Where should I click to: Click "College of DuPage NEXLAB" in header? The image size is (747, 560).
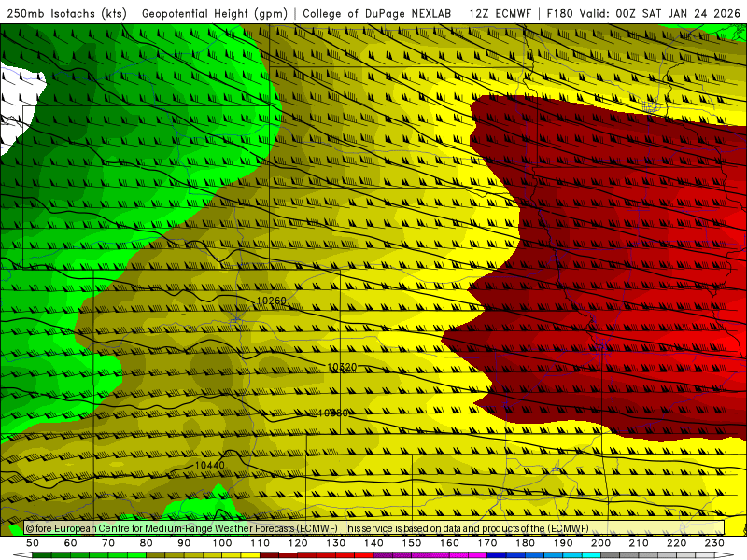(x=377, y=13)
